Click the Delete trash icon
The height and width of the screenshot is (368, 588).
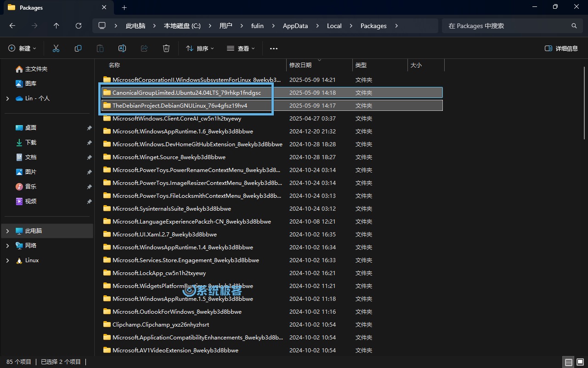tap(166, 48)
